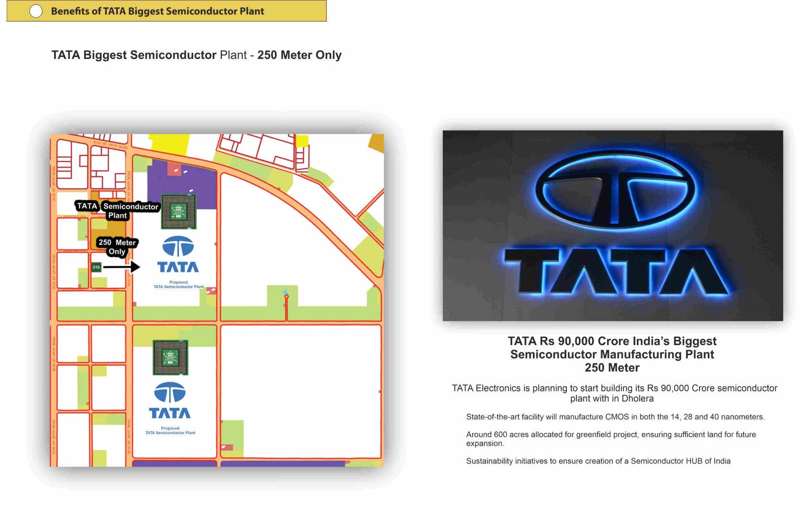Click the 'Around 600 acres allocated' paragraph
Viewport: 812px width, 517px height.
point(611,438)
